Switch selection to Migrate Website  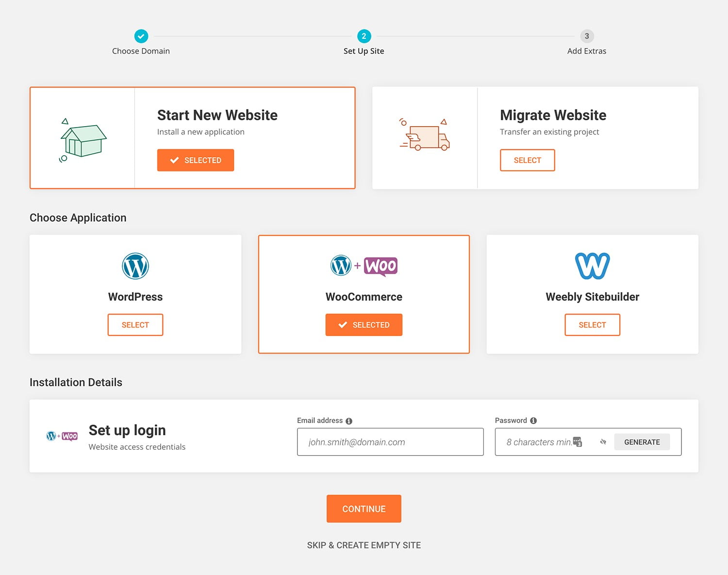pyautogui.click(x=528, y=160)
